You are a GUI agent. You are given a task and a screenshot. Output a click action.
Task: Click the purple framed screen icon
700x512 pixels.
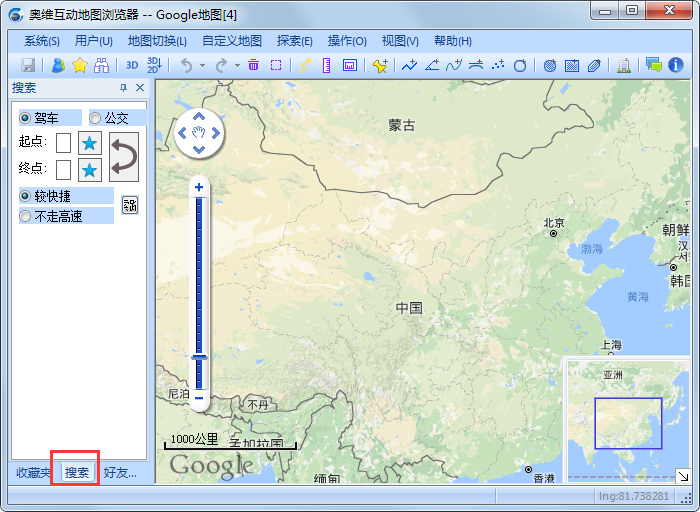point(350,65)
